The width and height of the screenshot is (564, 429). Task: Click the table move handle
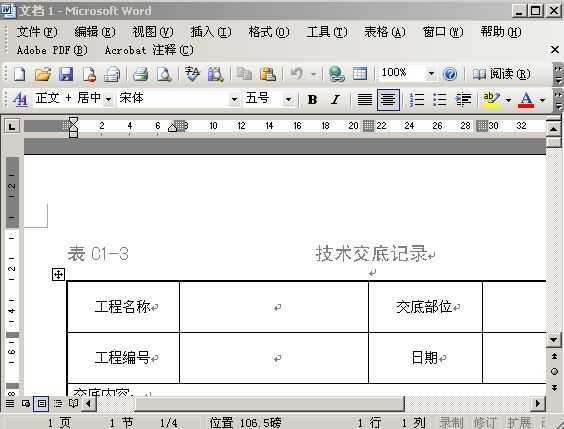(58, 275)
